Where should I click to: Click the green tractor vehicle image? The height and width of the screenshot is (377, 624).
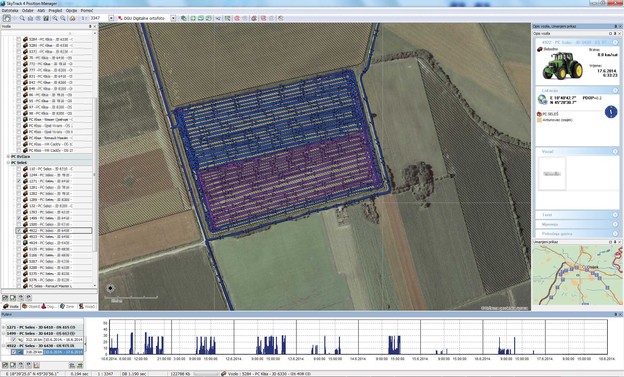pyautogui.click(x=562, y=66)
